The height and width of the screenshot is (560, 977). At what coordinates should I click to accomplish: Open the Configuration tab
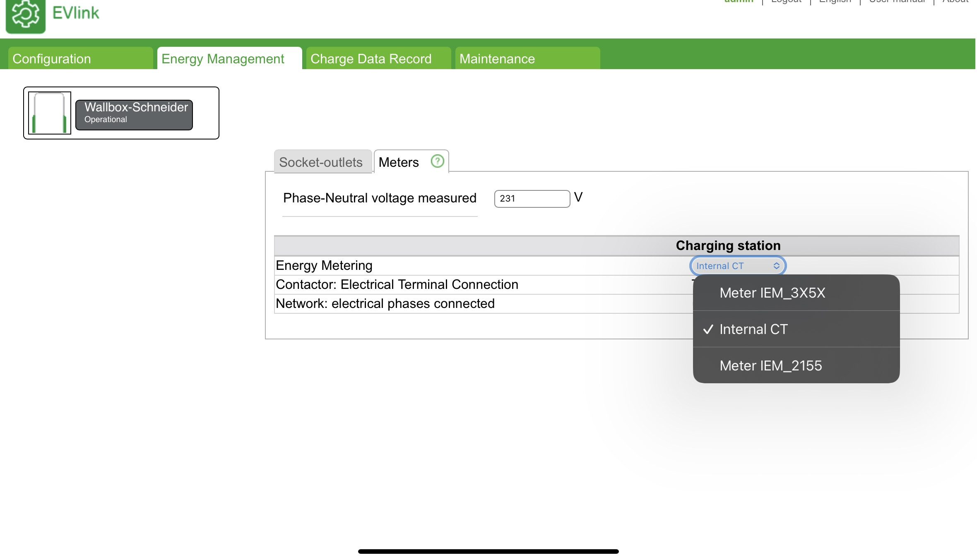(x=80, y=59)
